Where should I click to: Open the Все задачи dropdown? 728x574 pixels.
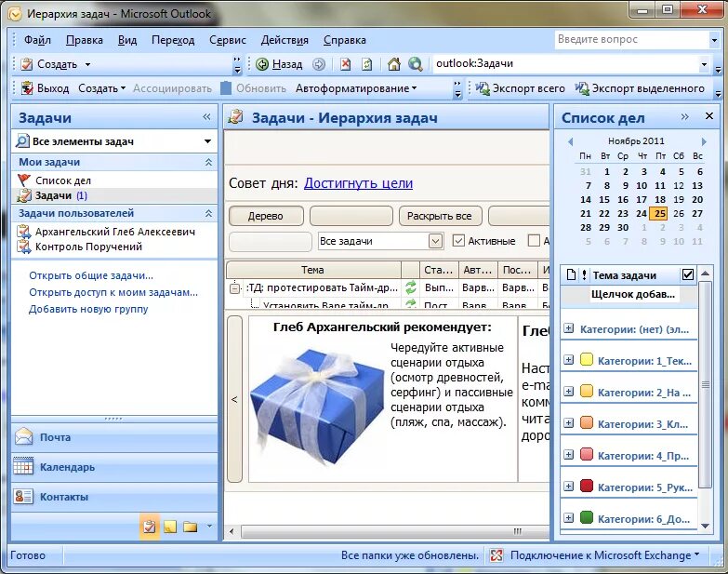click(435, 241)
